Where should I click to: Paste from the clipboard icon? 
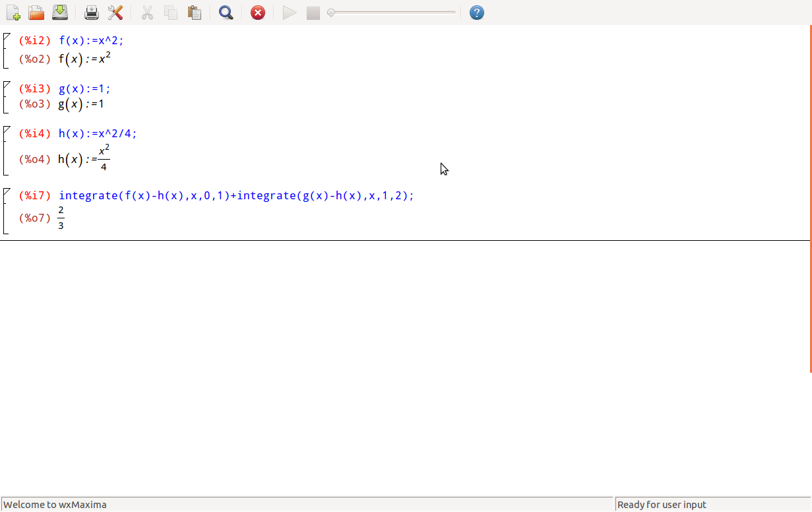click(194, 13)
